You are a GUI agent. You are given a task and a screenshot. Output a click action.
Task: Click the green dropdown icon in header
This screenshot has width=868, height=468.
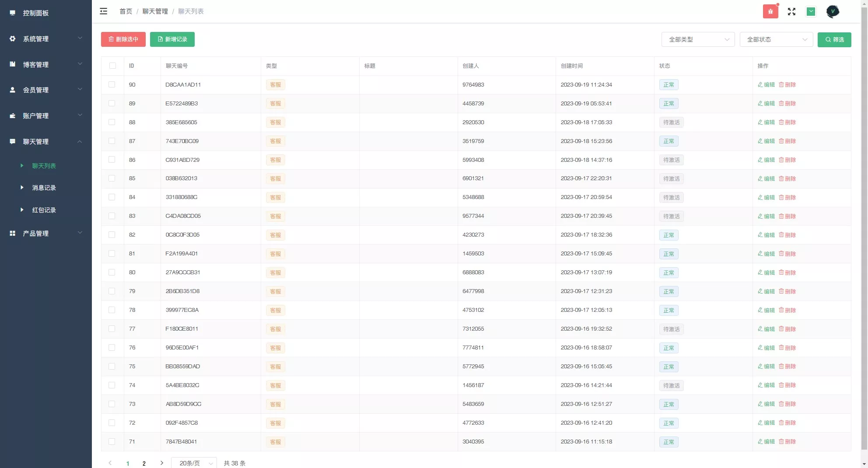[811, 11]
